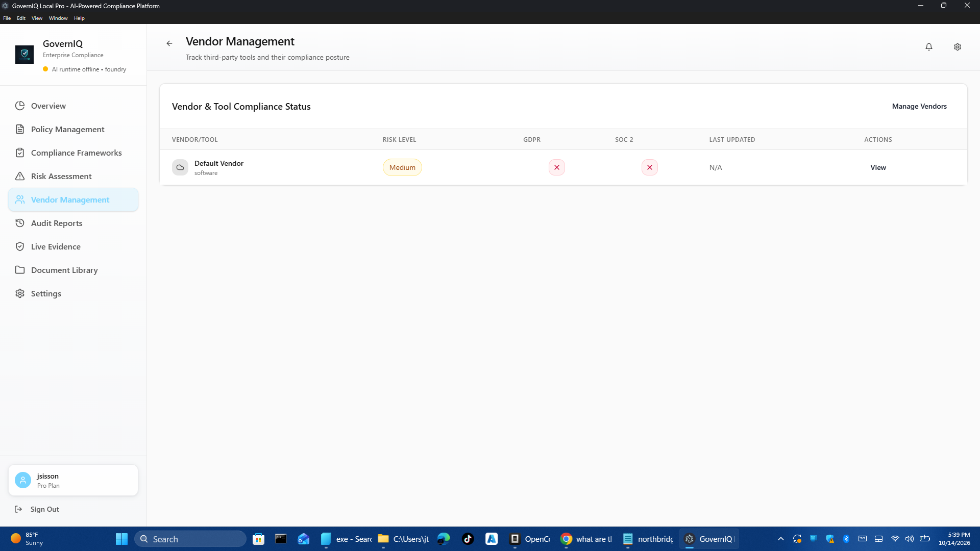This screenshot has width=980, height=551.
Task: Show hidden system tray icons
Action: (x=780, y=539)
